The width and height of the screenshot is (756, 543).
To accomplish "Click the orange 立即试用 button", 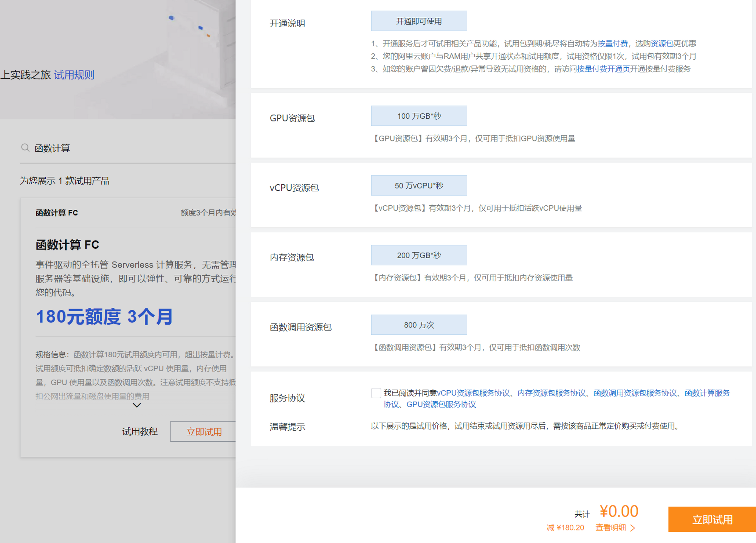I will click(712, 519).
